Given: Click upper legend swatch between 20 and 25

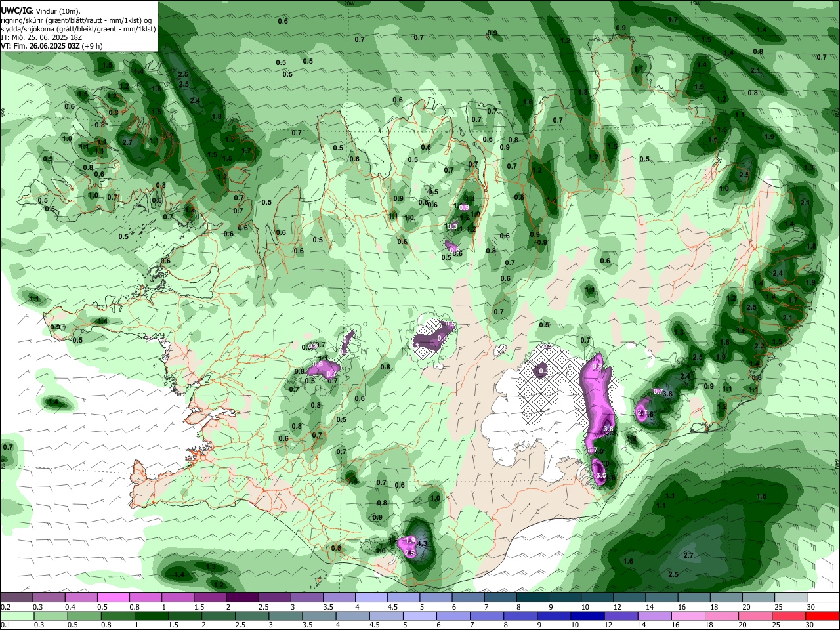Looking at the screenshot, I should [x=759, y=598].
